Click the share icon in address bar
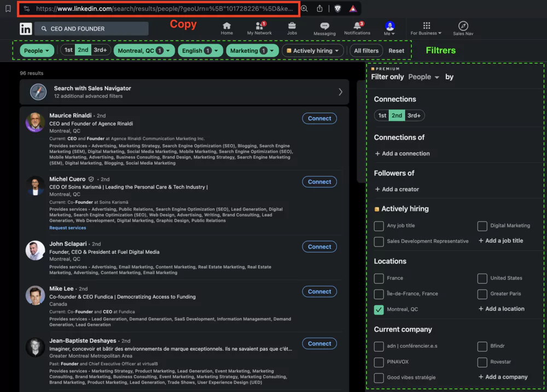The image size is (547, 392). pos(319,9)
